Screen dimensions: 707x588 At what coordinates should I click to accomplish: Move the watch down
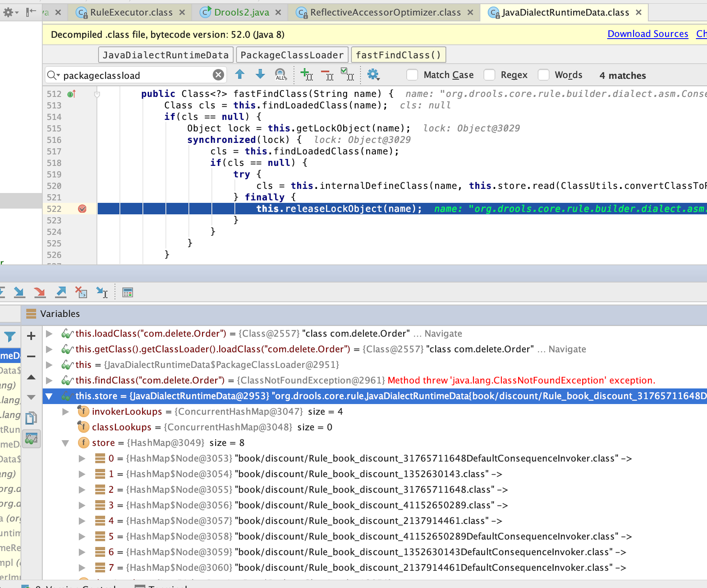pyautogui.click(x=31, y=397)
